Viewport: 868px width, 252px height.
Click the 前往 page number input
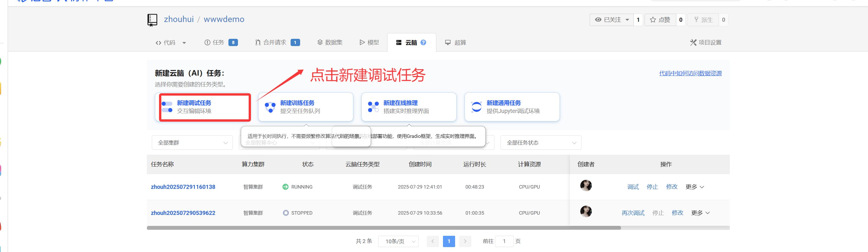coord(504,241)
